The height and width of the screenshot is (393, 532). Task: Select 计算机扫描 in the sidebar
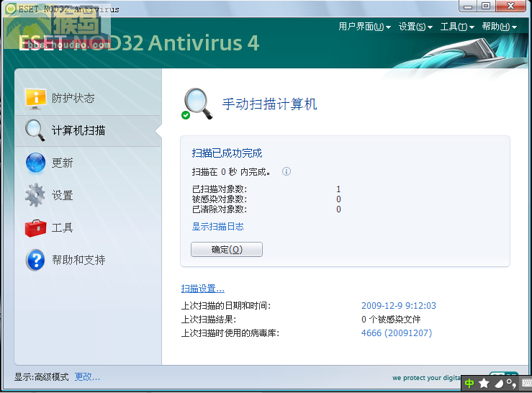tap(78, 131)
